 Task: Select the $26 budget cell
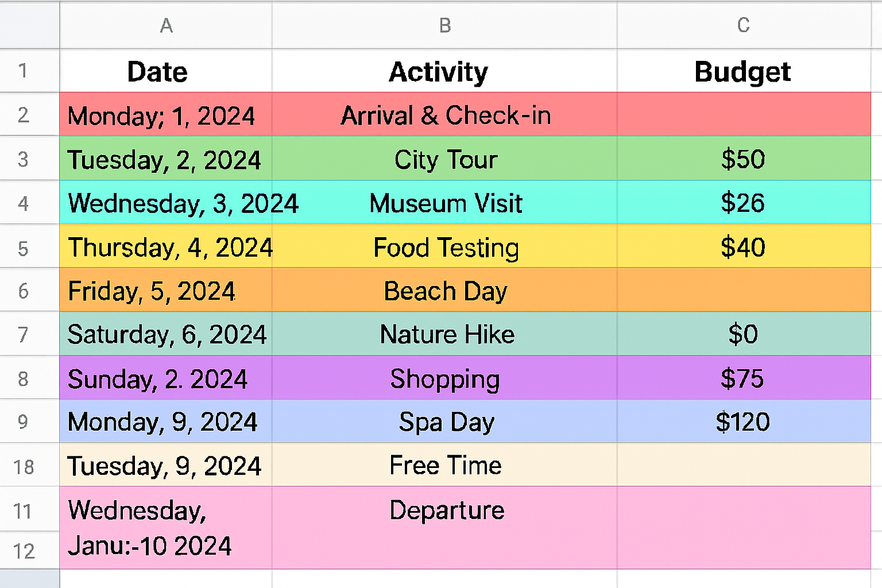(x=742, y=203)
